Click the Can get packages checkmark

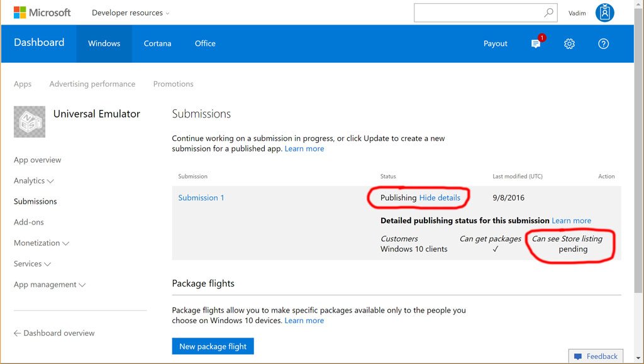click(496, 249)
